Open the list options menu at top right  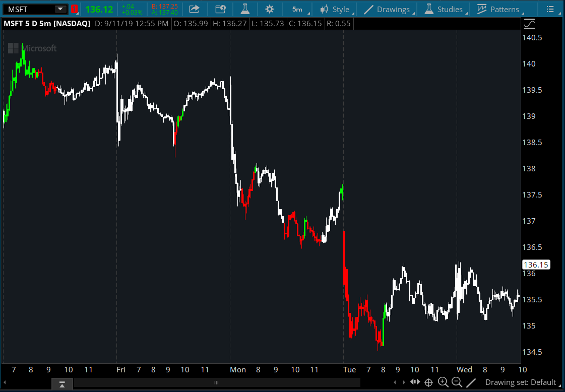click(x=550, y=9)
